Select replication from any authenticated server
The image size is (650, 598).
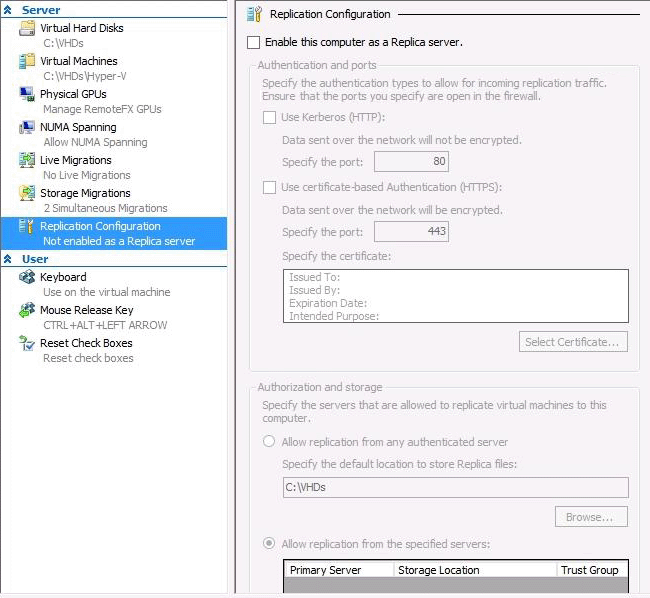[x=269, y=442]
